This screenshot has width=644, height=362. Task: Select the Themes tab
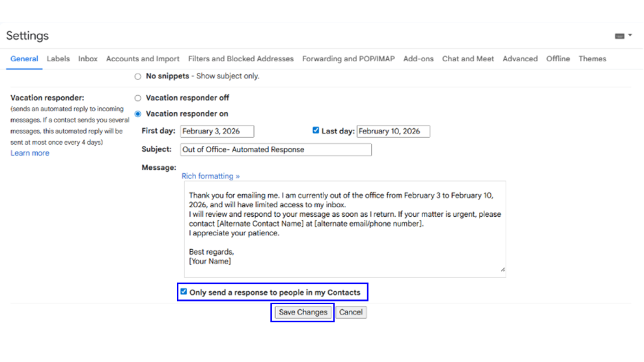click(592, 59)
